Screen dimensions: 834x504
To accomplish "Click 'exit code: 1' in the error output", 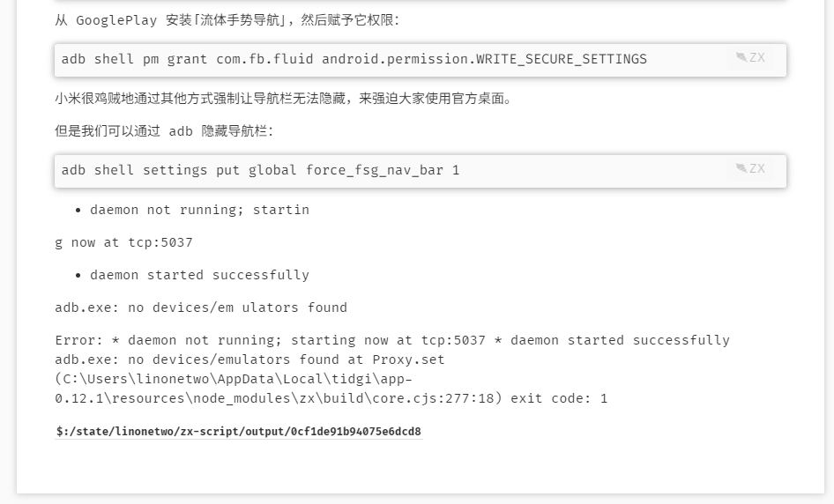I will coord(559,399).
